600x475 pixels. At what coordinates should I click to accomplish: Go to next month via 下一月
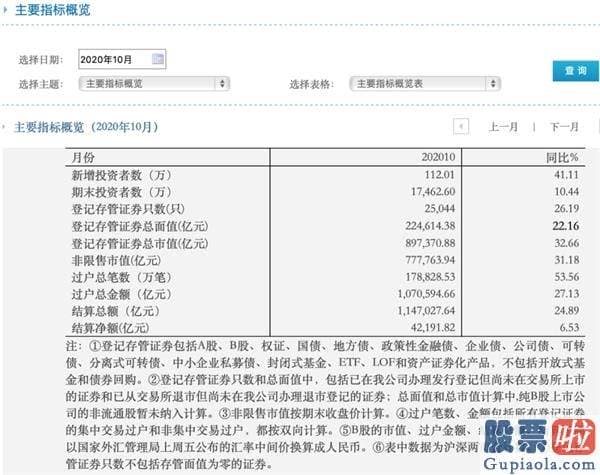pyautogui.click(x=564, y=127)
